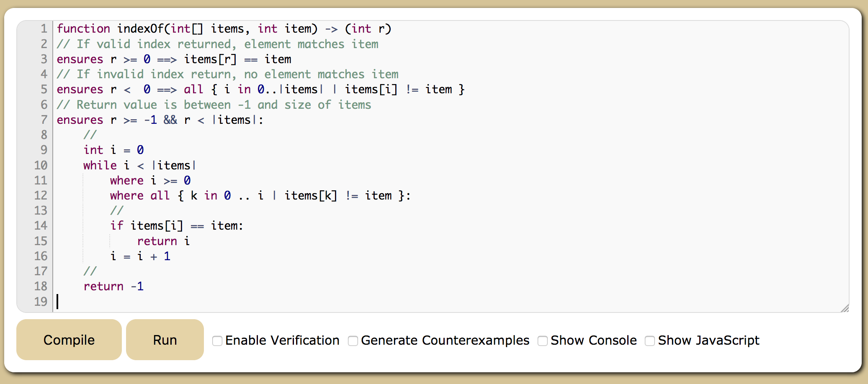The width and height of the screenshot is (868, 384).
Task: Click the 'Enable Verification' label text
Action: click(282, 340)
